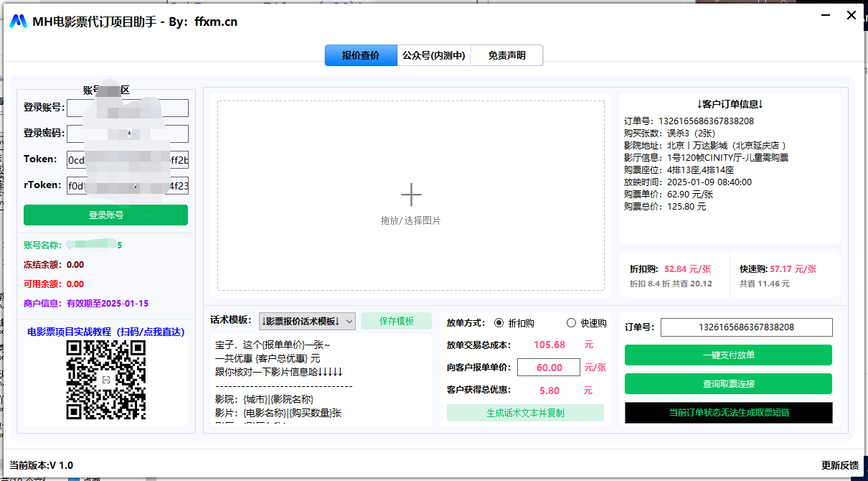The width and height of the screenshot is (868, 481).
Task: Select the 快速购 release method radio button
Action: 572,322
